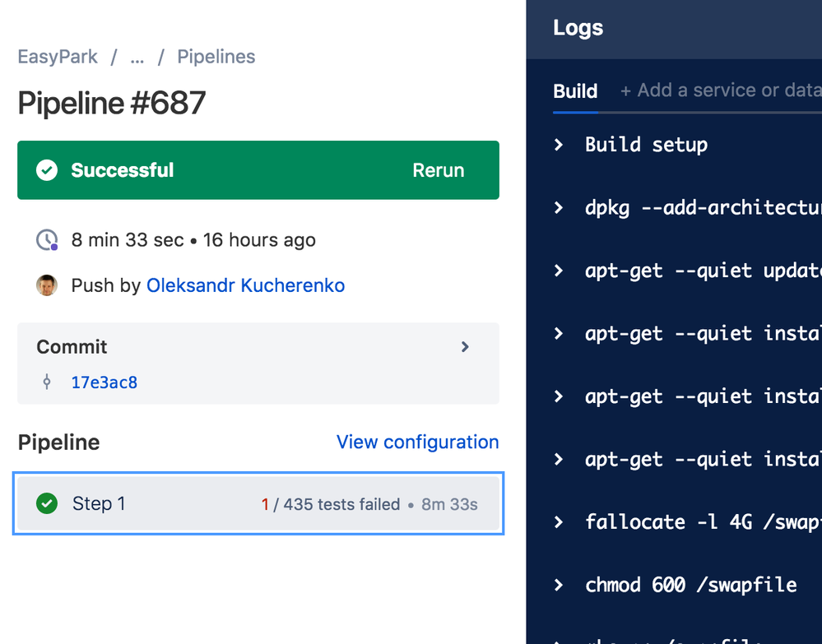Click Add a service or database tab
The height and width of the screenshot is (644, 822).
coord(721,90)
